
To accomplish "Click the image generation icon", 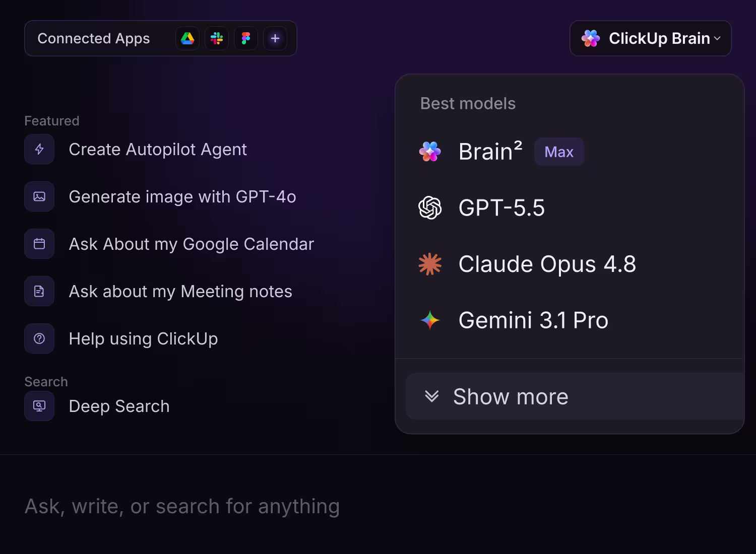I will pos(39,196).
